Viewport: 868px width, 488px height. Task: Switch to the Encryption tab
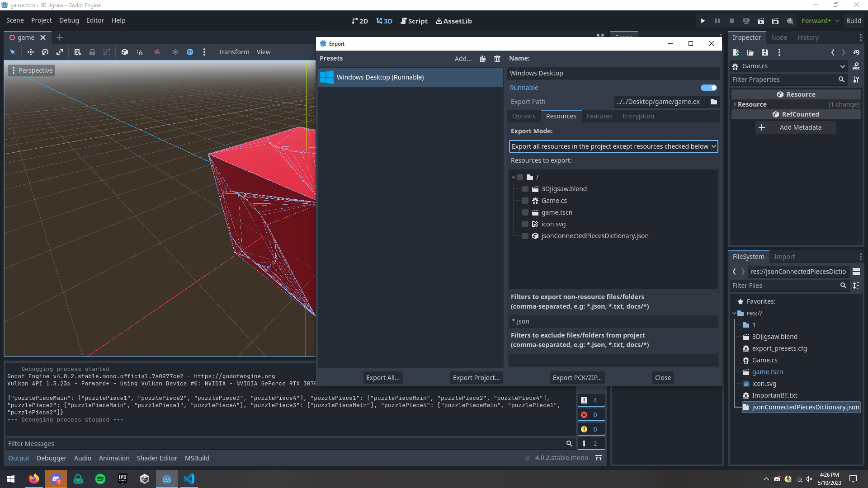pos(638,116)
